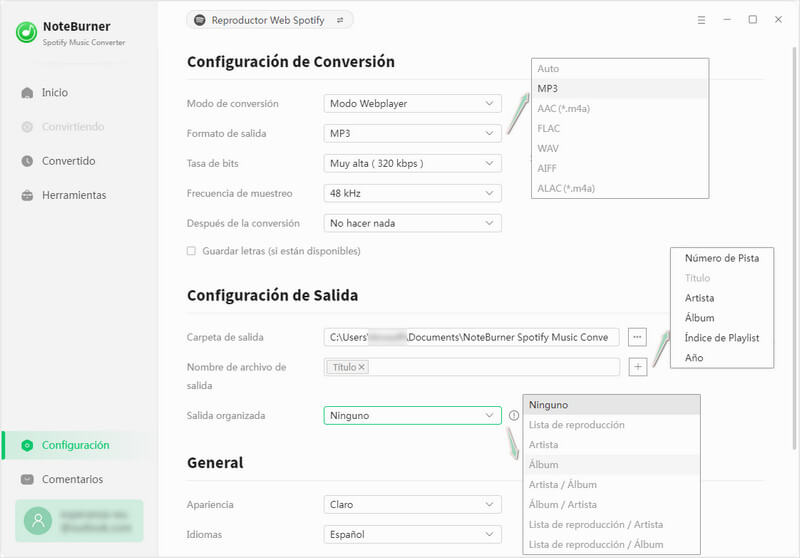Browse output folder with the three-dots button
The height and width of the screenshot is (558, 800).
click(x=637, y=337)
